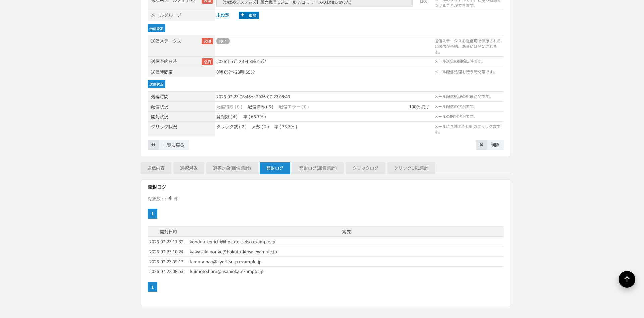Switch to the 選択対象 tab
Image resolution: width=644 pixels, height=318 pixels.
(189, 168)
